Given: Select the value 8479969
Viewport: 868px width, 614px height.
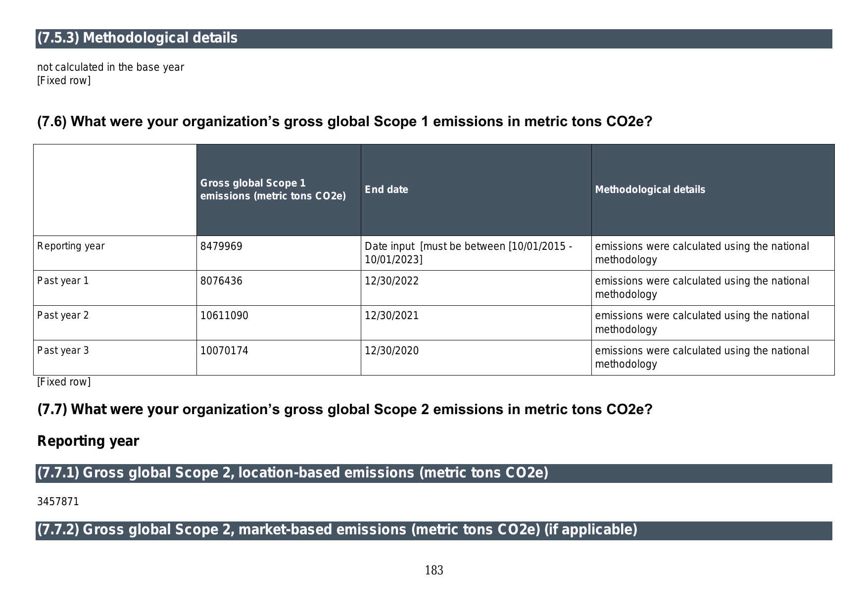Looking at the screenshot, I should tap(221, 246).
